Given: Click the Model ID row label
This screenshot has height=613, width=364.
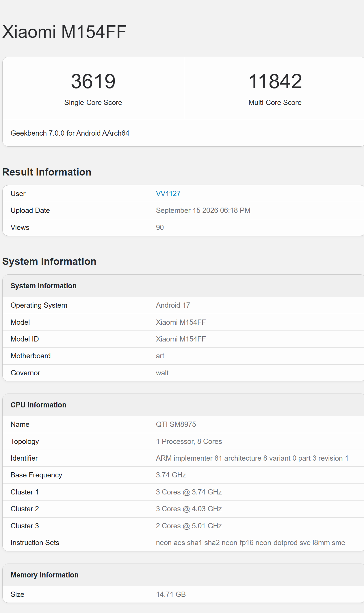Looking at the screenshot, I should coord(25,339).
